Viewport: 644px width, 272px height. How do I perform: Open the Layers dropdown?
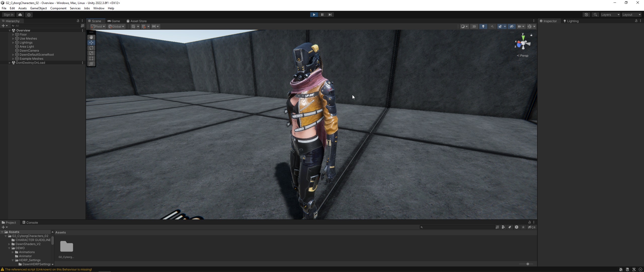click(610, 15)
